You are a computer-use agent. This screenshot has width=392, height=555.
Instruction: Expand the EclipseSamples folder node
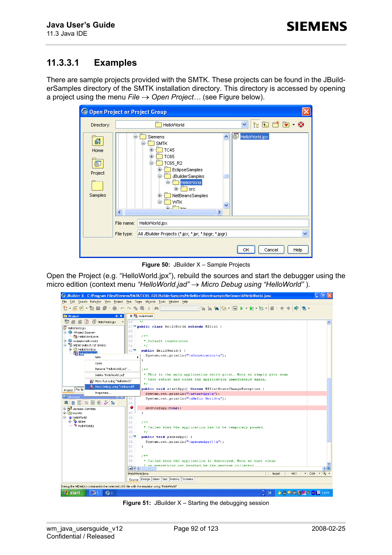point(160,170)
